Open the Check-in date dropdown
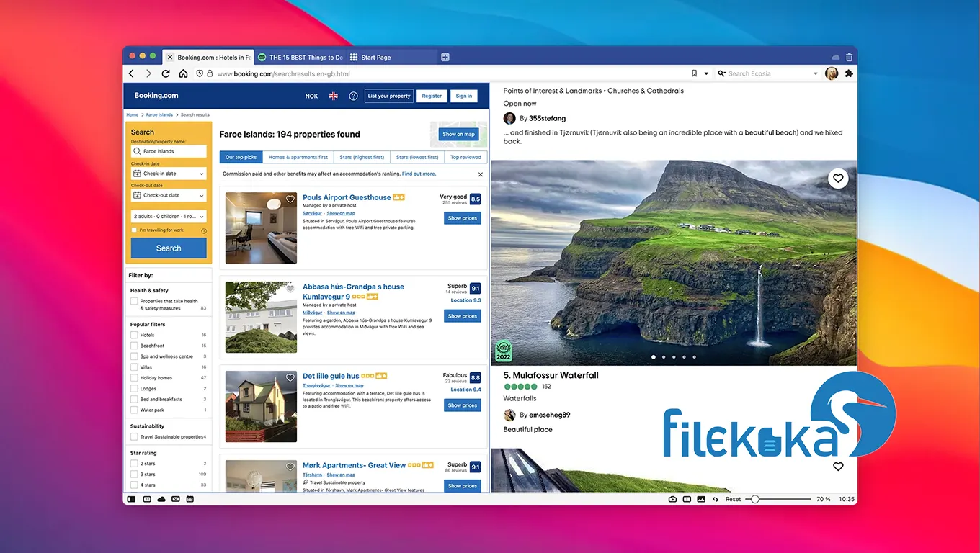Screen dimensions: 980x553 pyautogui.click(x=169, y=174)
